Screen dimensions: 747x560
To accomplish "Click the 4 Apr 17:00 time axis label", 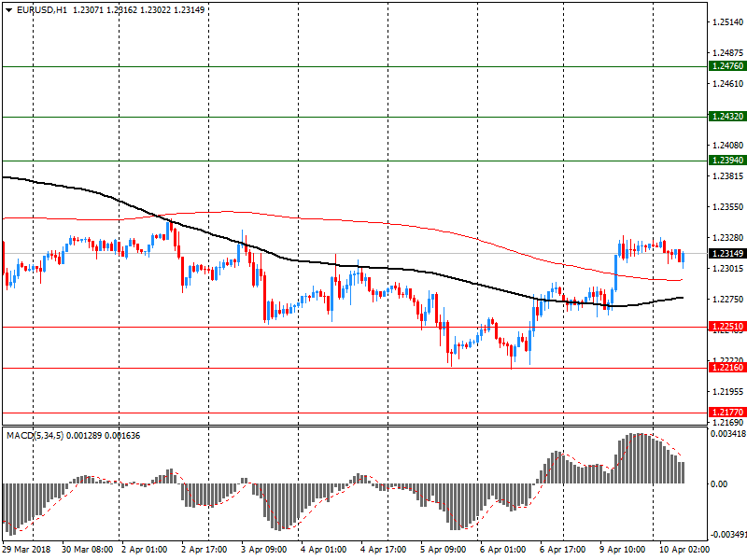I will click(x=383, y=549).
